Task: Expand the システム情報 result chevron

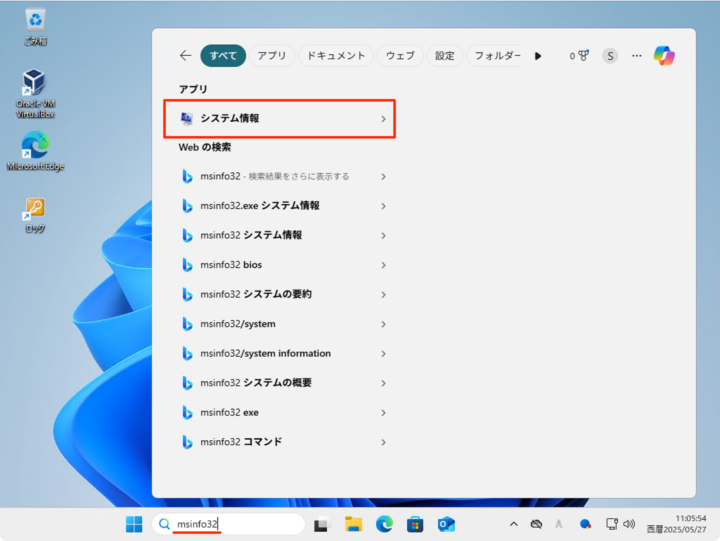Action: click(383, 119)
